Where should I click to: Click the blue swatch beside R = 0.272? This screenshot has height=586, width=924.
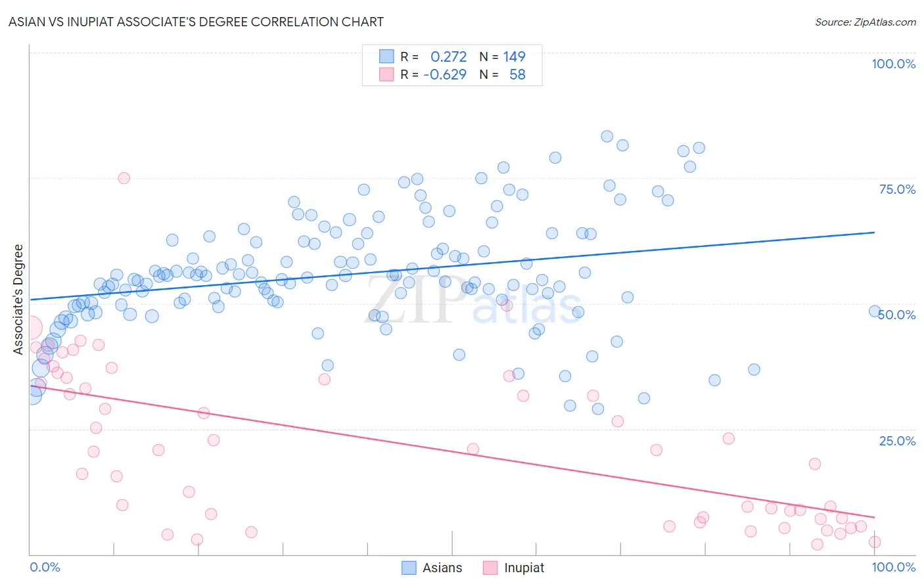[386, 56]
